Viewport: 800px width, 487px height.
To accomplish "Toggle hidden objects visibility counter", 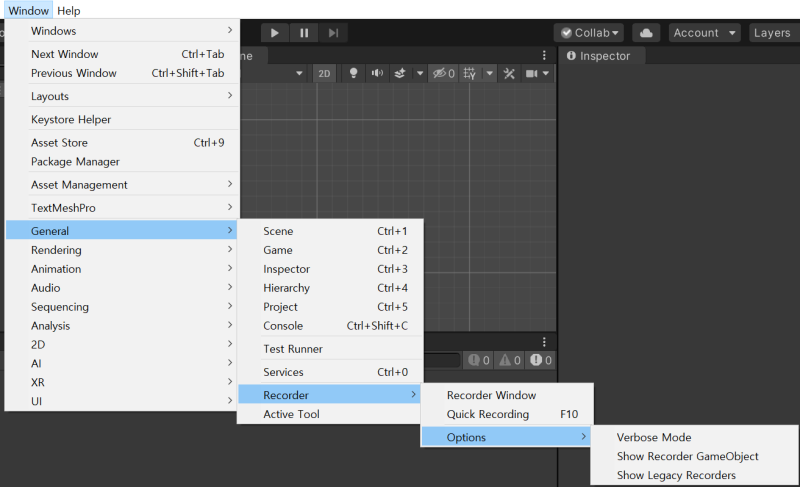I will click(443, 73).
